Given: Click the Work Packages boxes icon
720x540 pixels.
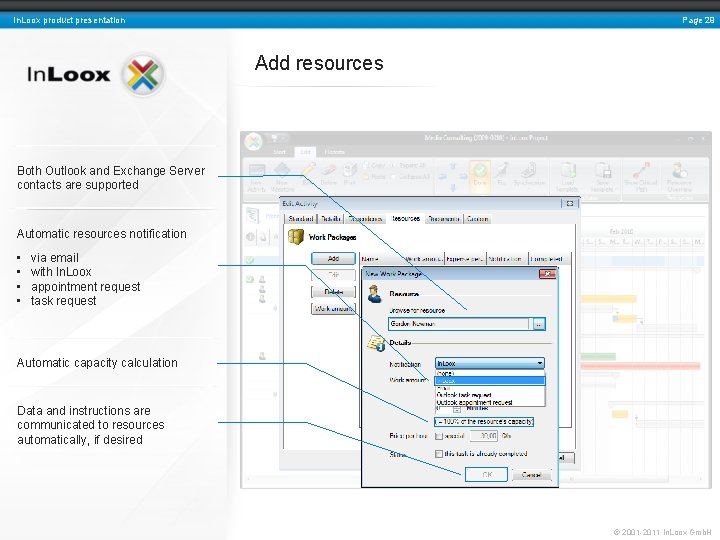Looking at the screenshot, I should click(296, 237).
